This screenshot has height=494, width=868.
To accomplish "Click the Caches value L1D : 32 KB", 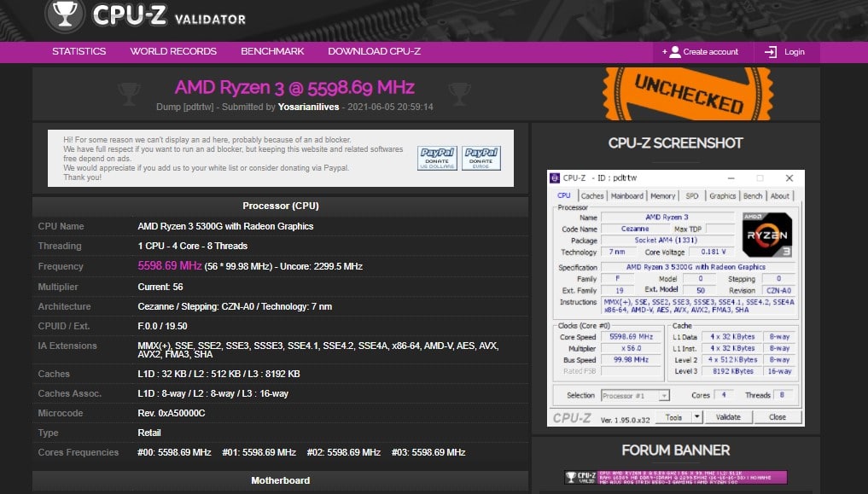I will pyautogui.click(x=218, y=374).
